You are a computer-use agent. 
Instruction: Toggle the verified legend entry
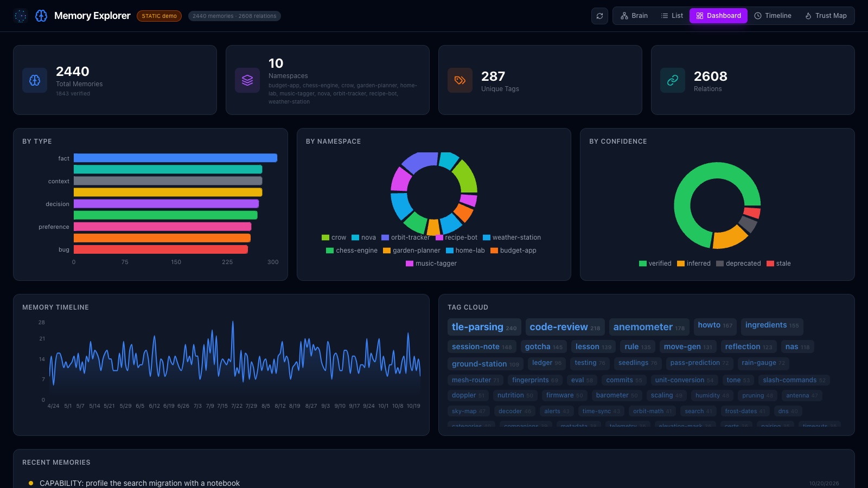coord(655,264)
